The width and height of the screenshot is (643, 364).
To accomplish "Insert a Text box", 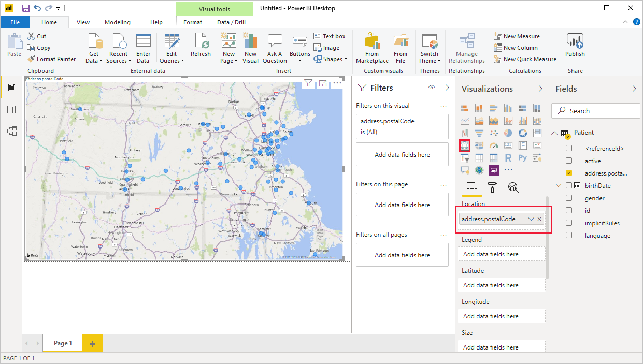I will [330, 36].
